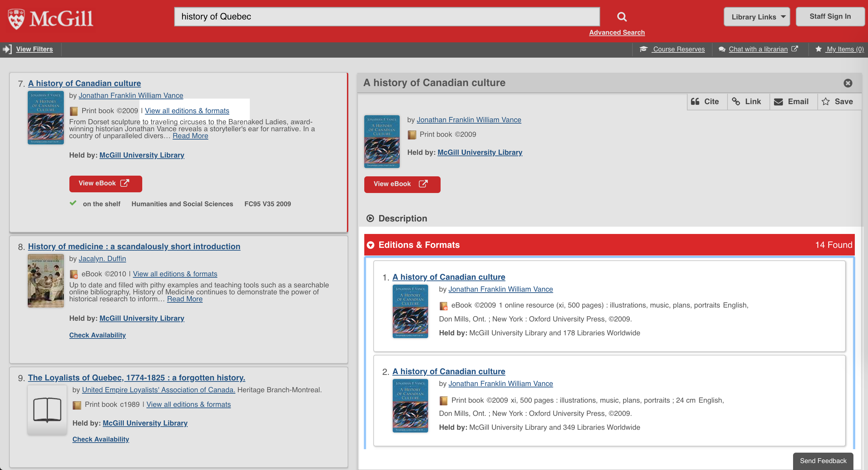Click the '14 Found' count text
Screen dimensions: 868x470
pos(834,245)
